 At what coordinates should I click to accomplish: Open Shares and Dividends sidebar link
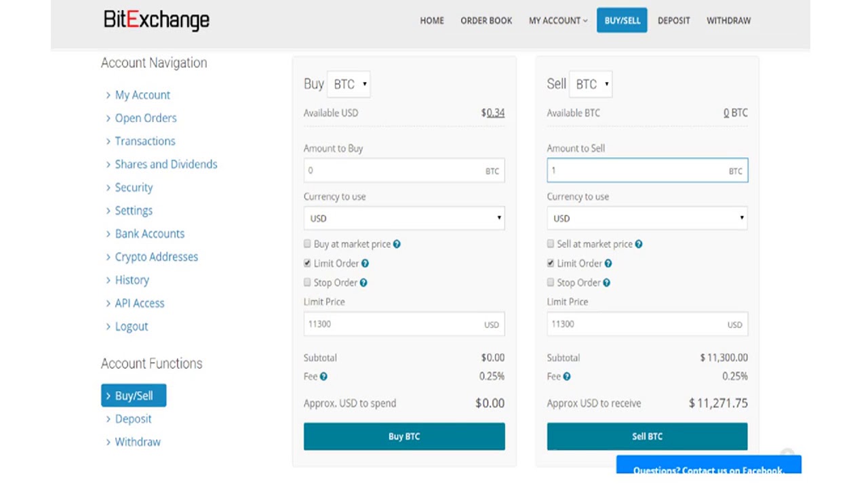[165, 164]
